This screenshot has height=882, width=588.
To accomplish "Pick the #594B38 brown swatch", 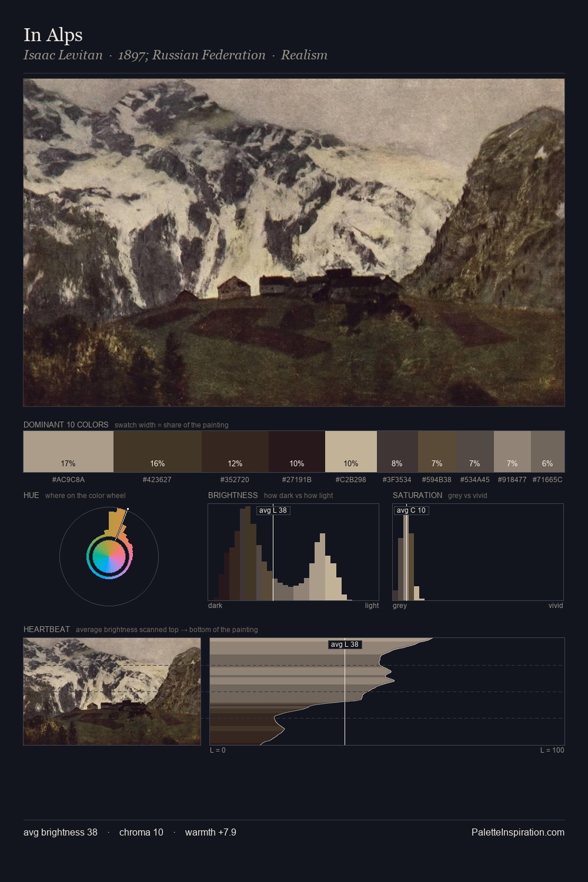I will click(437, 452).
